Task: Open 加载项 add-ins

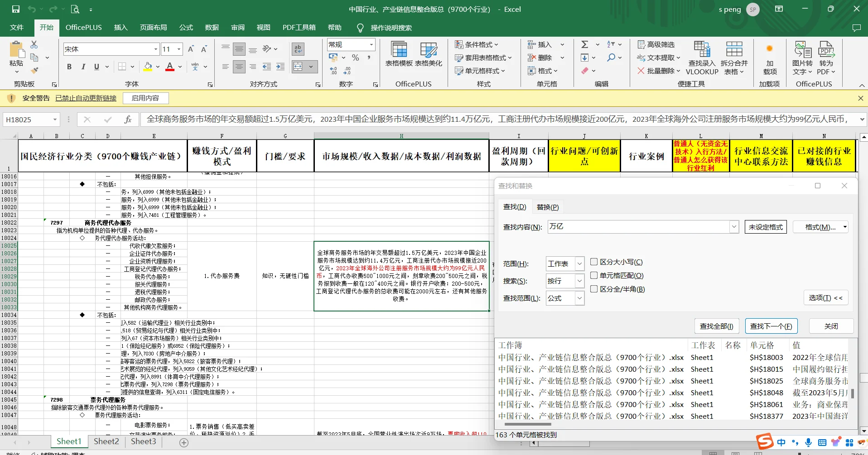Action: (x=770, y=59)
